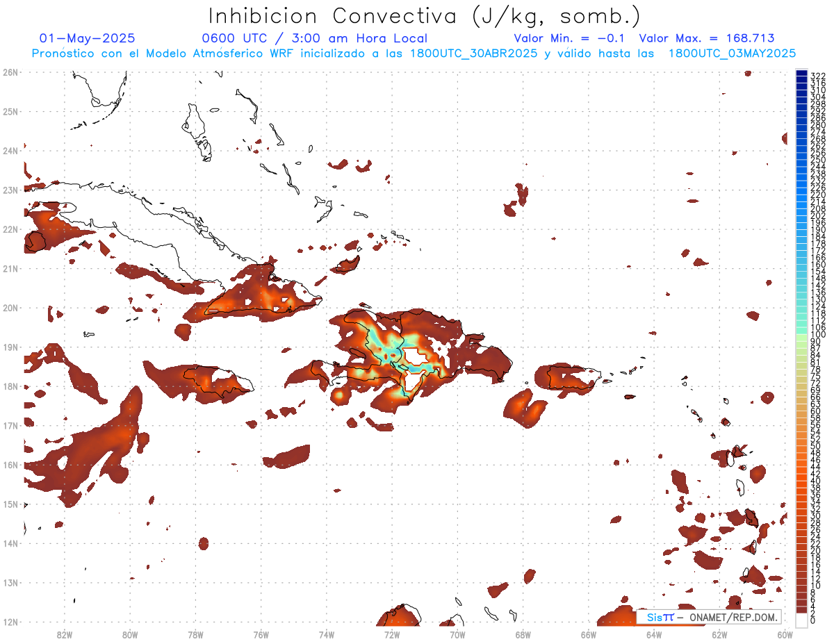
Task: Click the 72W longitude label
Action: pyautogui.click(x=392, y=634)
